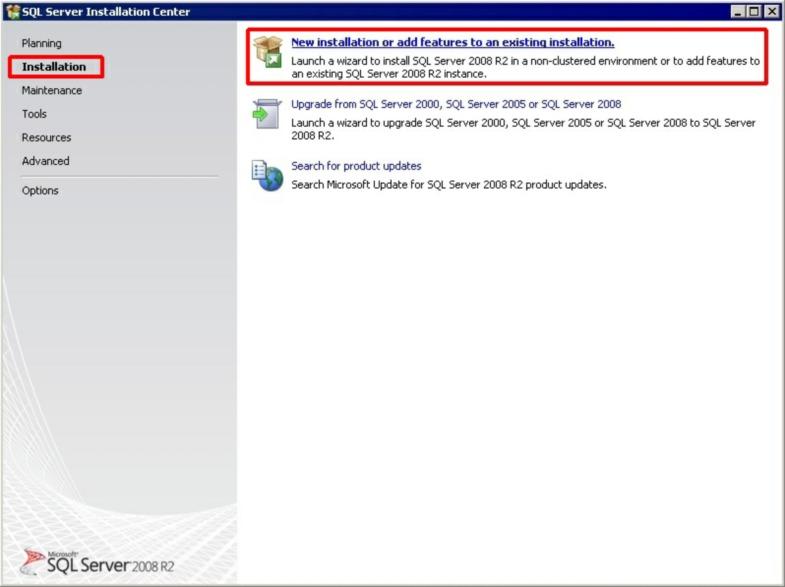Open the Tools section
The height and width of the screenshot is (587, 785).
click(34, 114)
